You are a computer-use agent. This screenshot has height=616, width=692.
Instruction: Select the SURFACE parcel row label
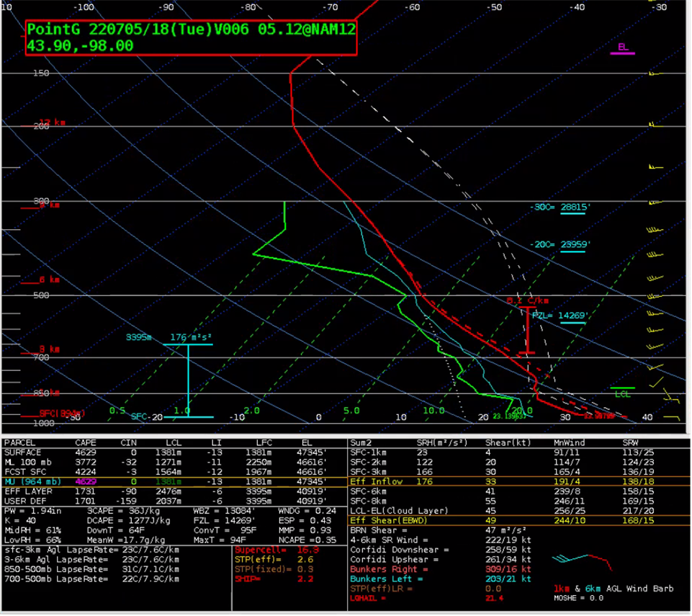[x=22, y=452]
